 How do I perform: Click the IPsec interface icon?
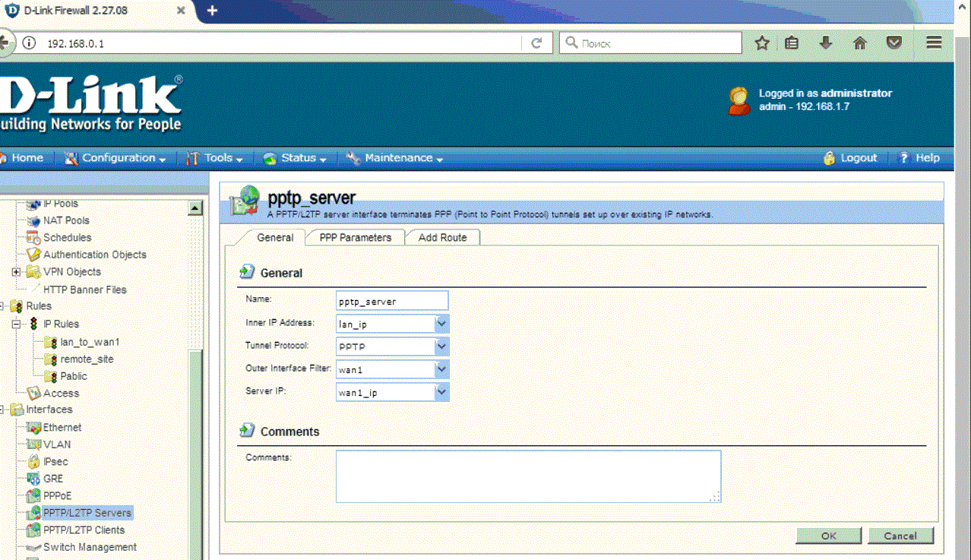pyautogui.click(x=33, y=461)
